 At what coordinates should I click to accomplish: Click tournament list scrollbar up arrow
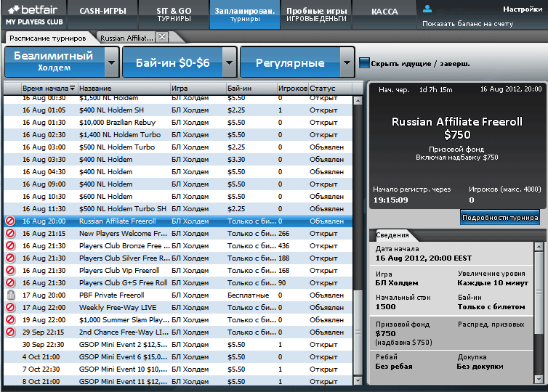pyautogui.click(x=358, y=101)
